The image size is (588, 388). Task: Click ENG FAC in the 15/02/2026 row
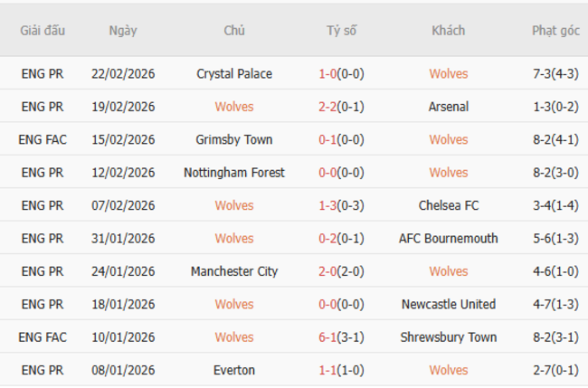pyautogui.click(x=43, y=140)
